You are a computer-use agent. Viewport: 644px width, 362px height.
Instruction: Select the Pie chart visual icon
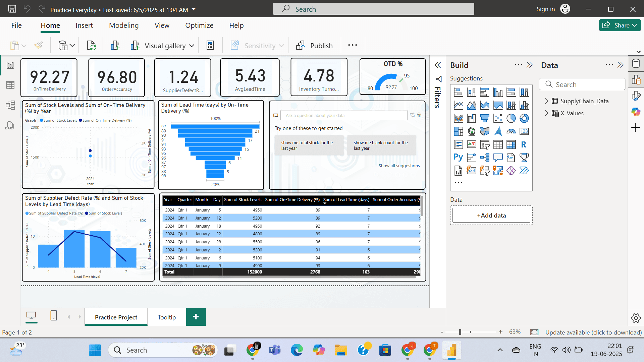[511, 118]
